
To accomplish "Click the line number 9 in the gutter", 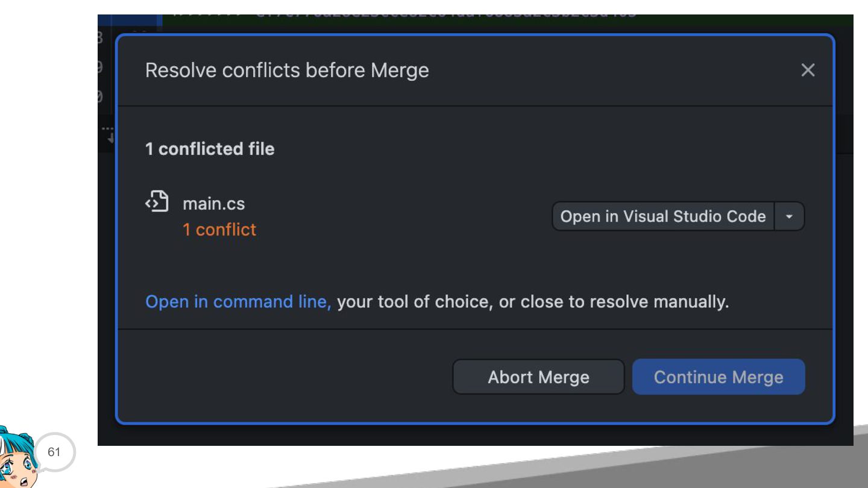I will click(x=99, y=67).
